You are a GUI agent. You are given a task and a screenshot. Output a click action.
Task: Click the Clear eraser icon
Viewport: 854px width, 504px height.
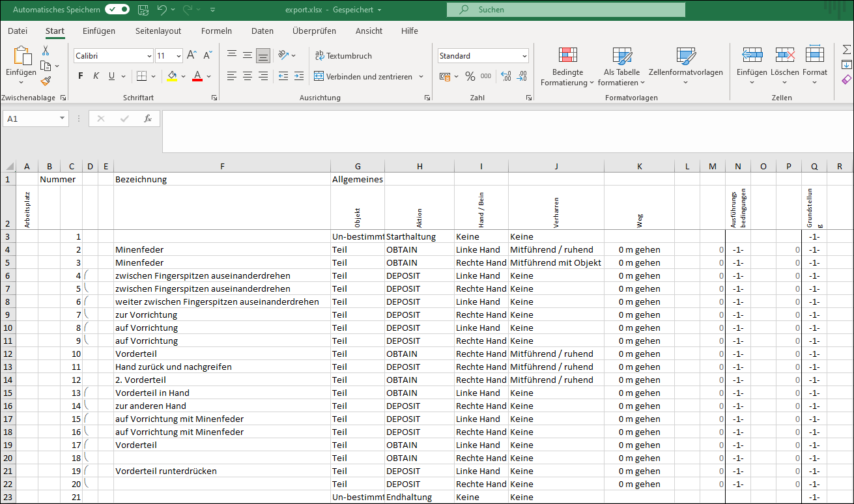[x=847, y=79]
